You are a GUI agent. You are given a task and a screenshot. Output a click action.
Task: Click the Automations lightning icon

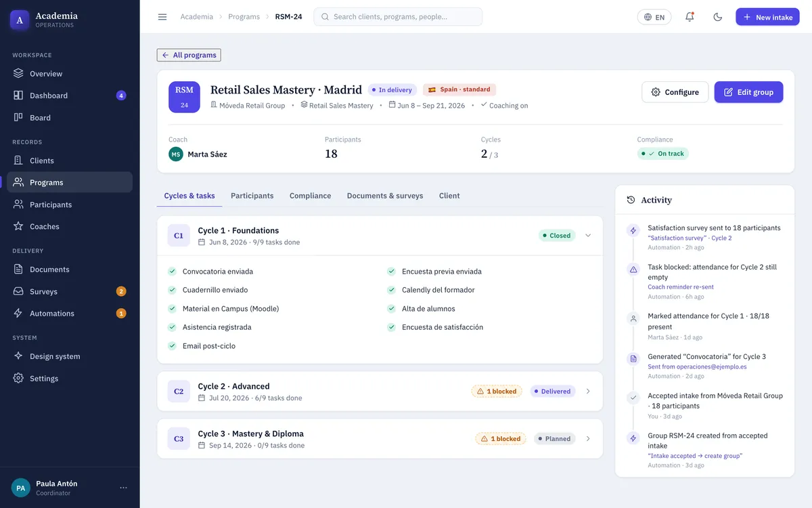(x=18, y=314)
